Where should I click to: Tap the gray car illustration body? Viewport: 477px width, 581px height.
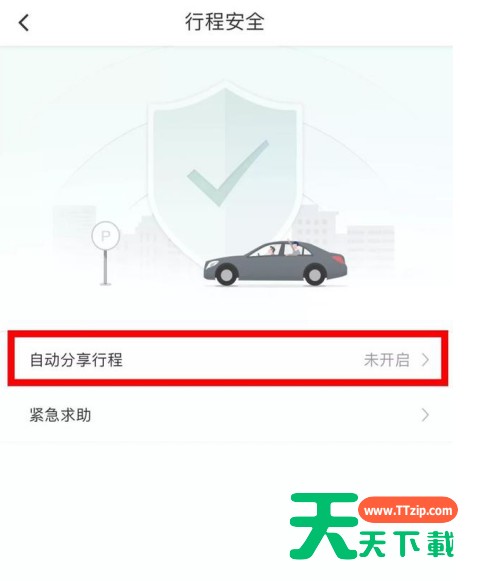coord(275,264)
